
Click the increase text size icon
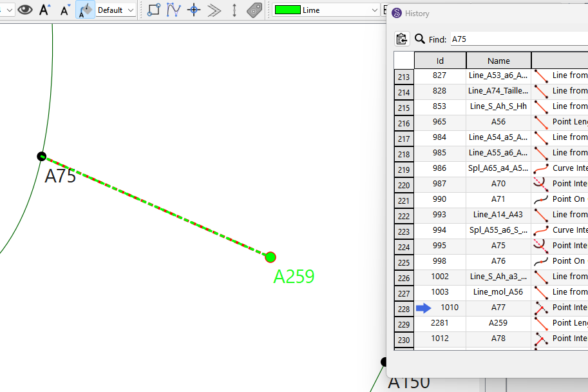[44, 10]
